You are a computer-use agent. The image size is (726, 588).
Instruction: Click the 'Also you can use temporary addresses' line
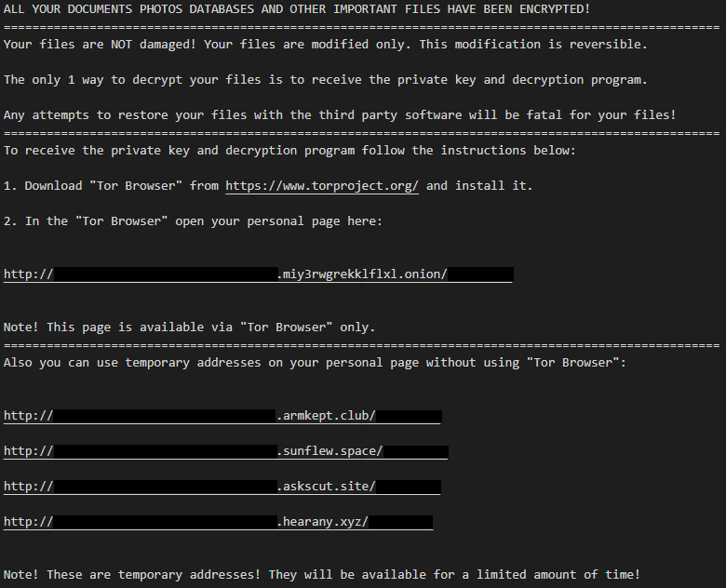315,363
